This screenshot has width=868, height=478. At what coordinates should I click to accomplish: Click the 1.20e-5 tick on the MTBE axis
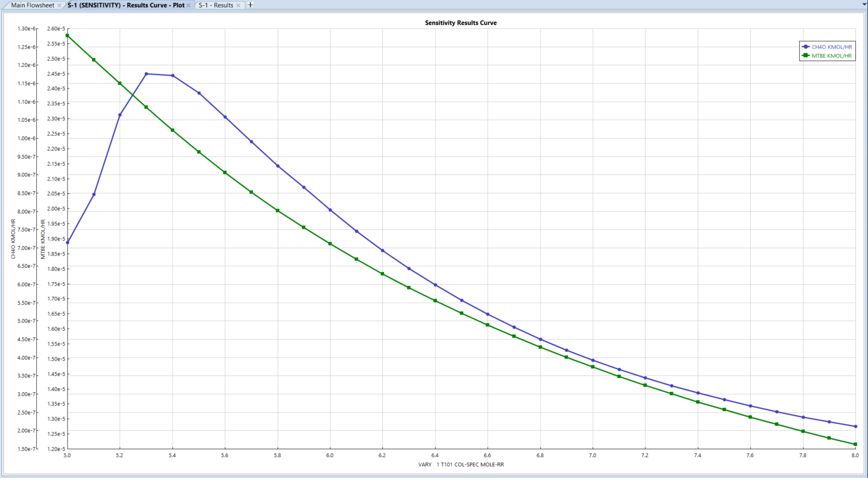click(x=56, y=449)
